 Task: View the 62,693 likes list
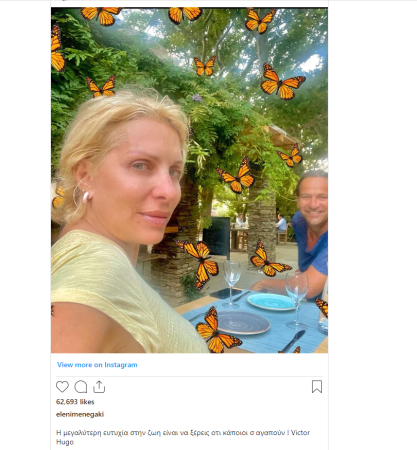coord(75,402)
